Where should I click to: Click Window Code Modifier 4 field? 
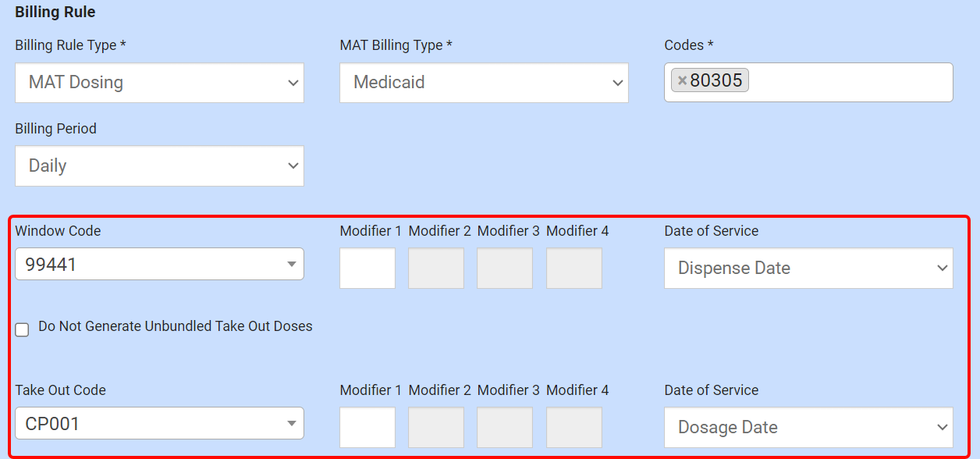point(574,269)
